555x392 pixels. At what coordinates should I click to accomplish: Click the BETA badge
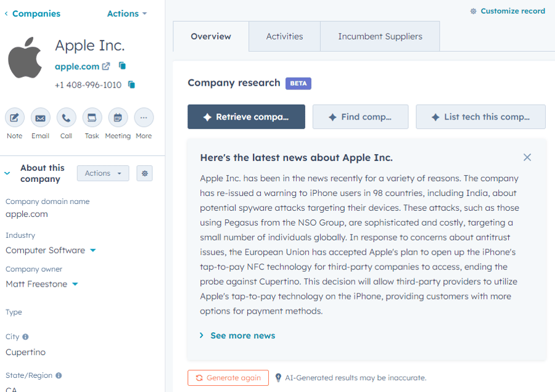[298, 83]
